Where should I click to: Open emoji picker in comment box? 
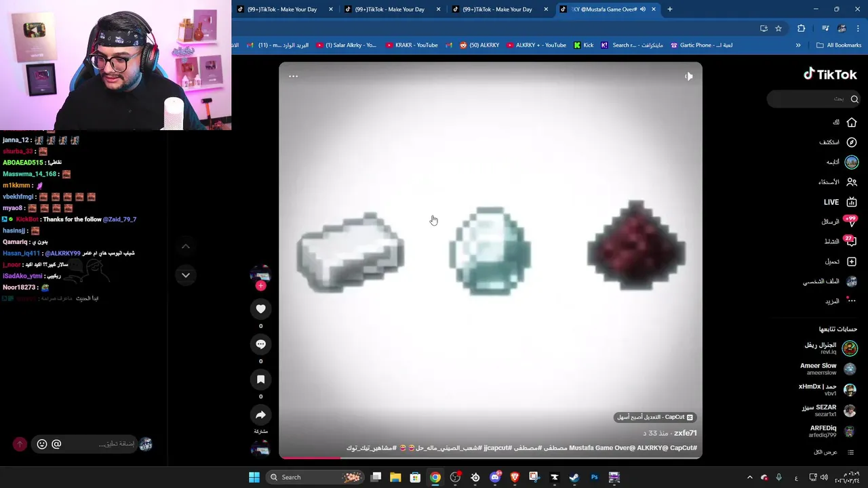42,444
